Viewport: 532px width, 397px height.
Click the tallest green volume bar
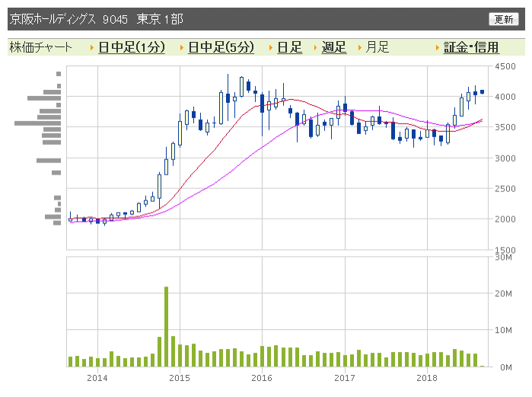tap(166, 327)
